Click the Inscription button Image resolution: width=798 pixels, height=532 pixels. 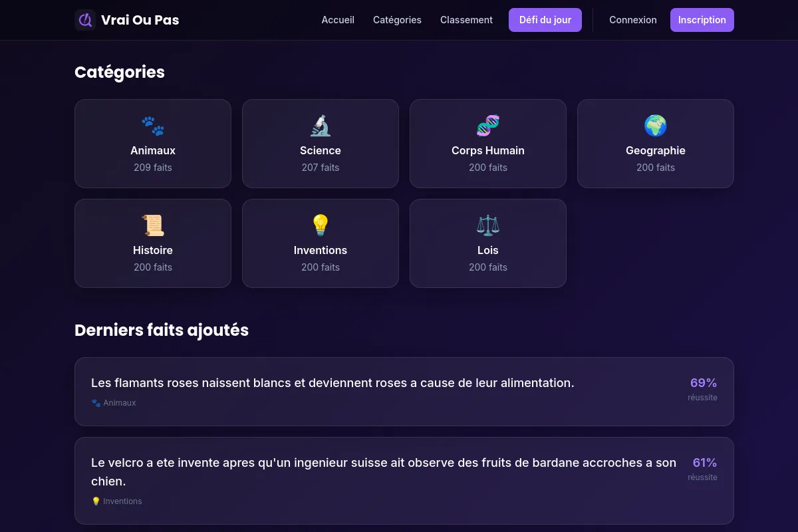702,20
